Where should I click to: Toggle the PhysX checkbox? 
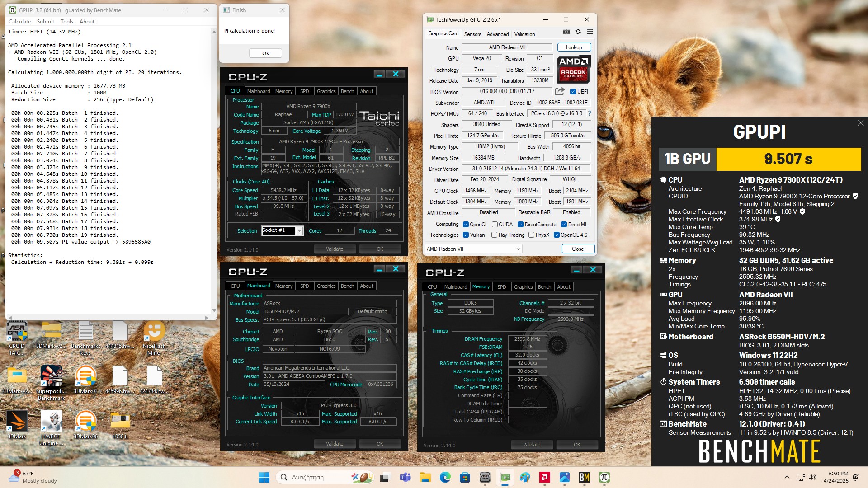click(x=531, y=235)
